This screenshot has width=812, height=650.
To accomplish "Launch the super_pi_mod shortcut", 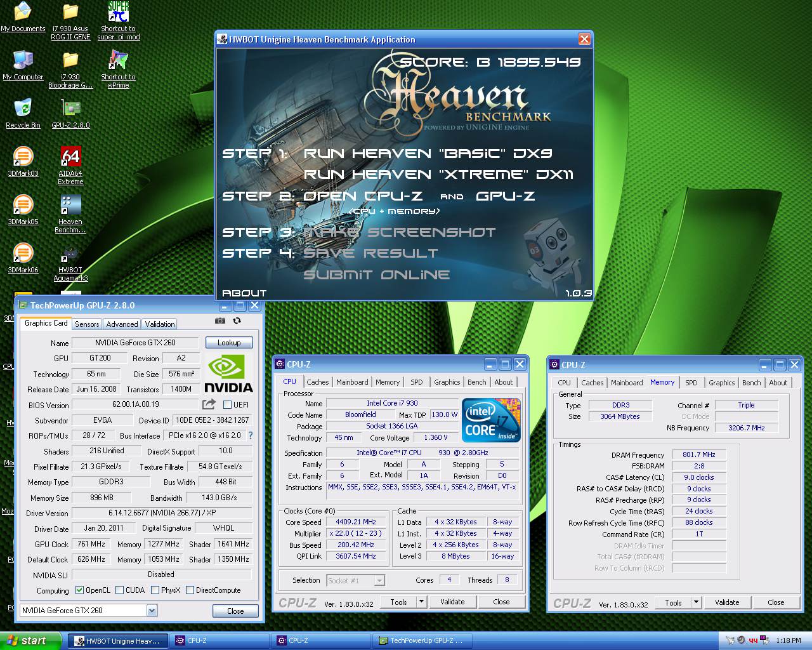I will coord(119,22).
